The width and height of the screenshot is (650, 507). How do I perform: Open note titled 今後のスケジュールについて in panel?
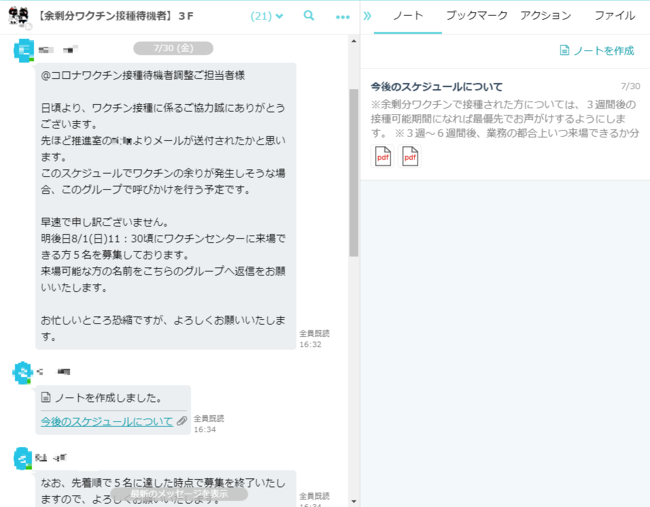(x=437, y=87)
